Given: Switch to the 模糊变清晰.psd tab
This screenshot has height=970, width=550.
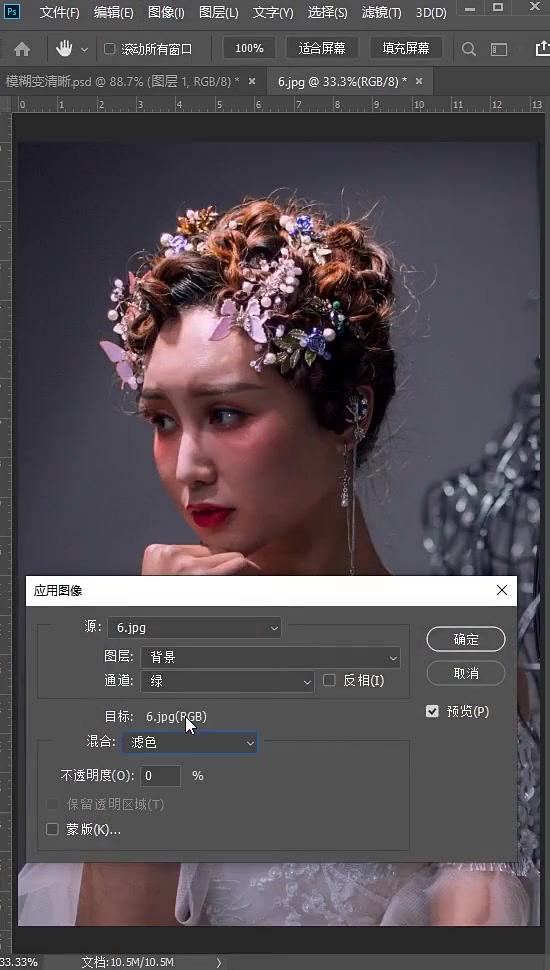Looking at the screenshot, I should pos(122,81).
